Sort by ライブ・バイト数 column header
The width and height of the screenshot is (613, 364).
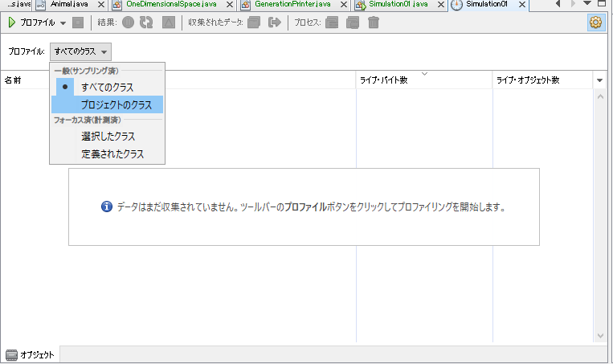tap(424, 80)
